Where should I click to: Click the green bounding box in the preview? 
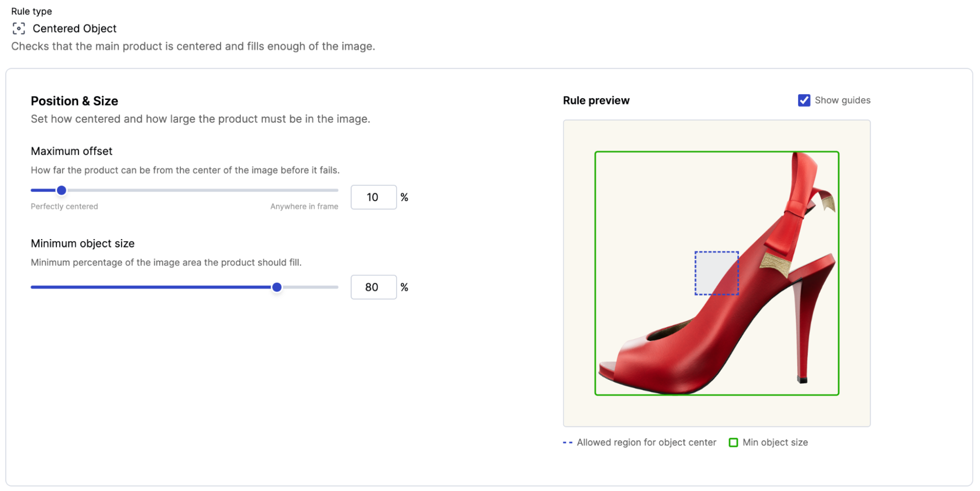(x=717, y=152)
